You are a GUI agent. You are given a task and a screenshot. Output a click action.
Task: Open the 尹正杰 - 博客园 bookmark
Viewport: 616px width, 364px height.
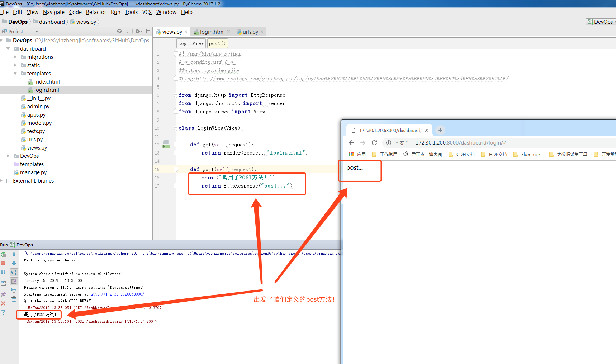(x=422, y=154)
